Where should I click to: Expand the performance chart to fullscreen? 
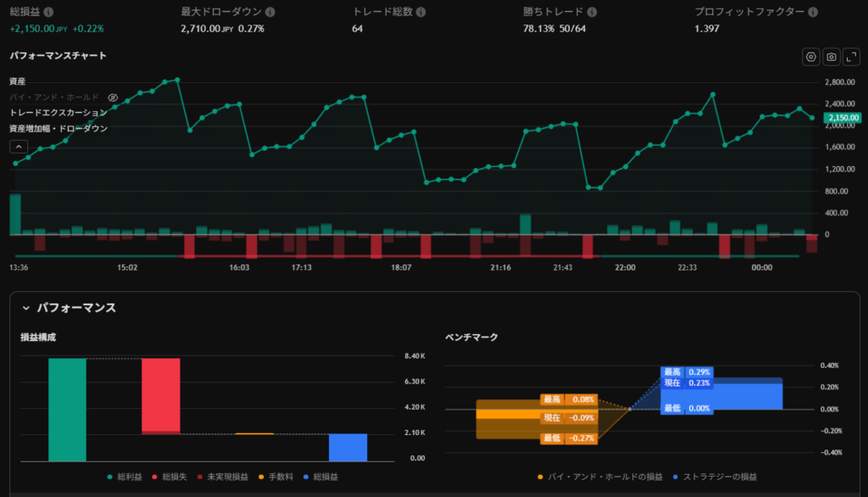click(x=851, y=57)
